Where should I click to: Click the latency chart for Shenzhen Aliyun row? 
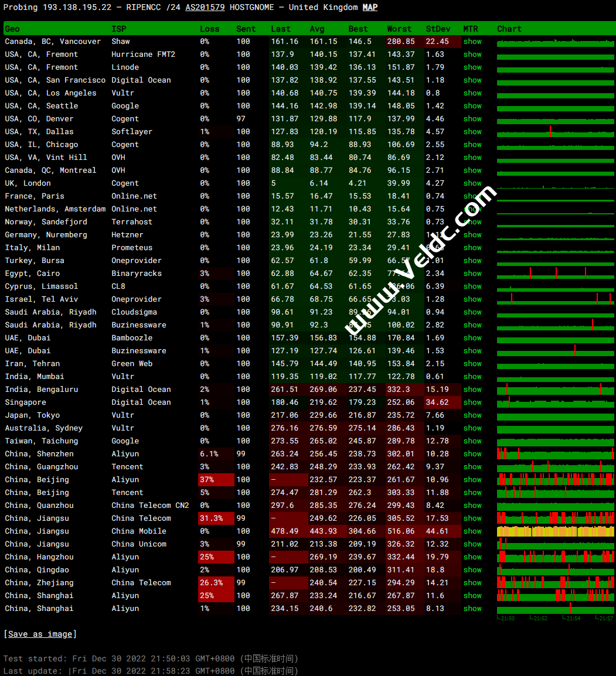555,454
